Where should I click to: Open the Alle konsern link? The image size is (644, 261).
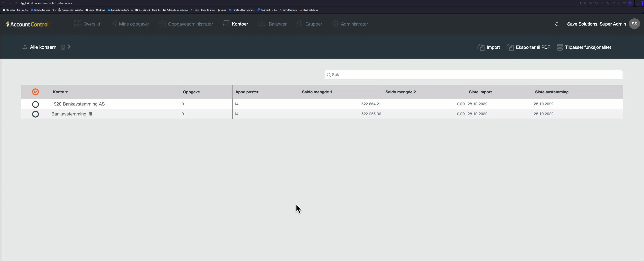[43, 47]
